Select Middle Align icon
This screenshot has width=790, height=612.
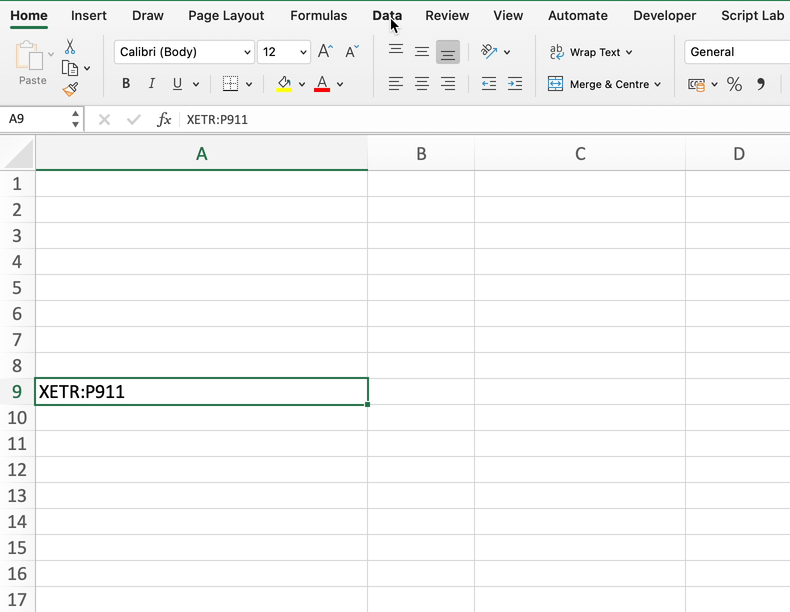(422, 51)
